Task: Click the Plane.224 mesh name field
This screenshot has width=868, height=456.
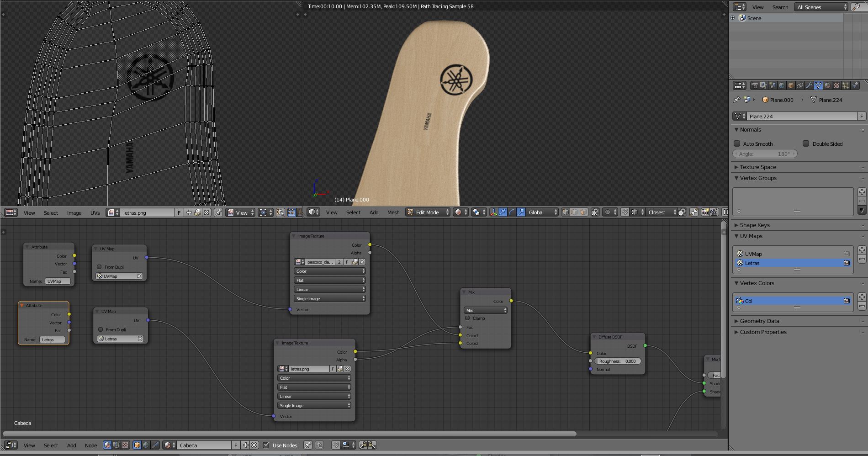Action: coord(802,116)
